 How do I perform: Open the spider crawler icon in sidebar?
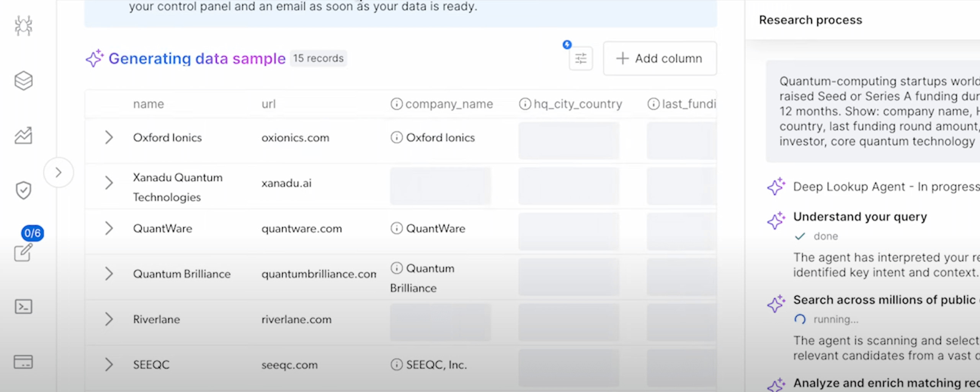(23, 26)
